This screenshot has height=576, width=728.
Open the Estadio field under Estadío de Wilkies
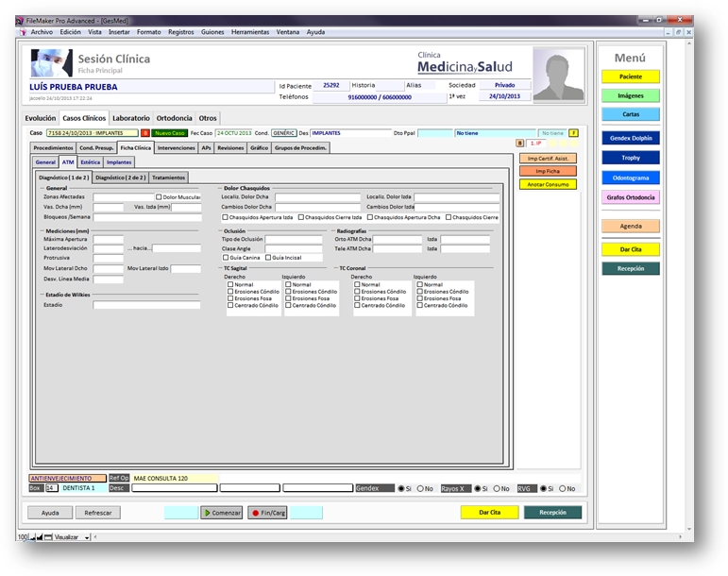click(146, 305)
